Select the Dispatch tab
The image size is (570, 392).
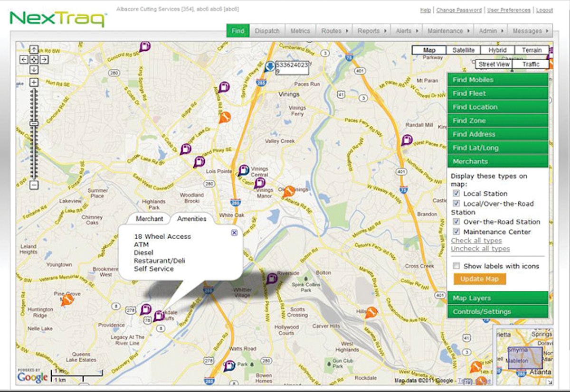[x=267, y=30]
